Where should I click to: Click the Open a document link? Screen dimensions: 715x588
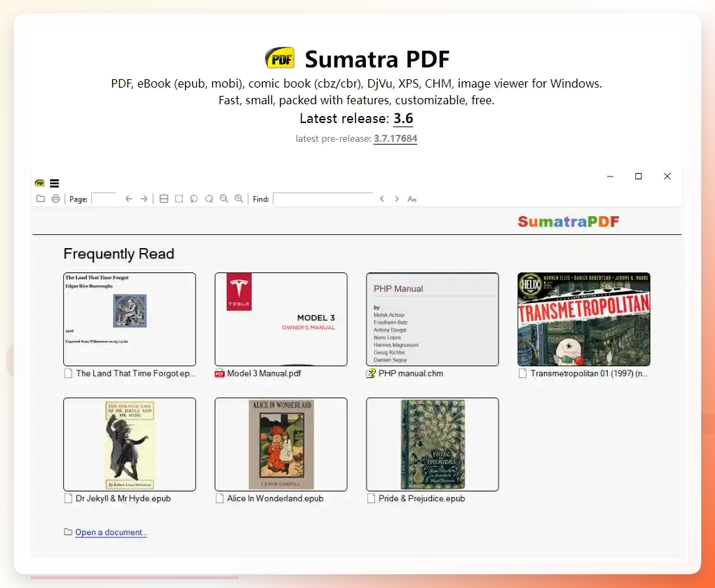tap(111, 532)
